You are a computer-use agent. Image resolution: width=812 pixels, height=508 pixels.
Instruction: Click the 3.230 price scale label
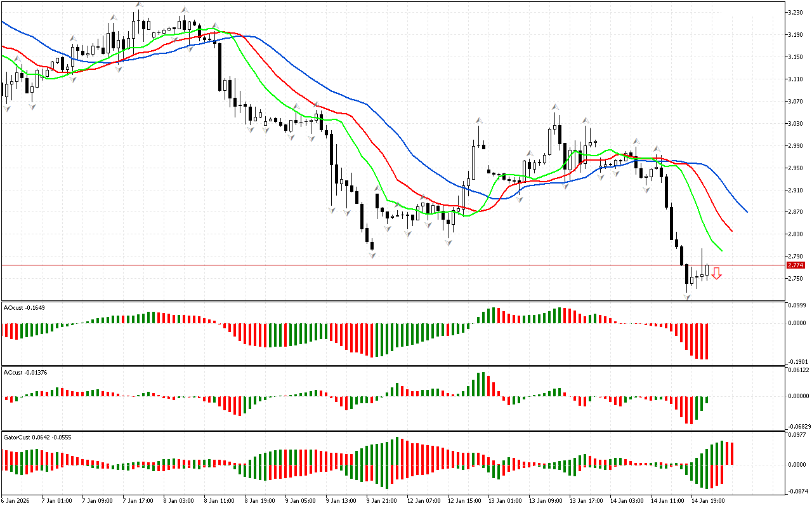pos(796,13)
